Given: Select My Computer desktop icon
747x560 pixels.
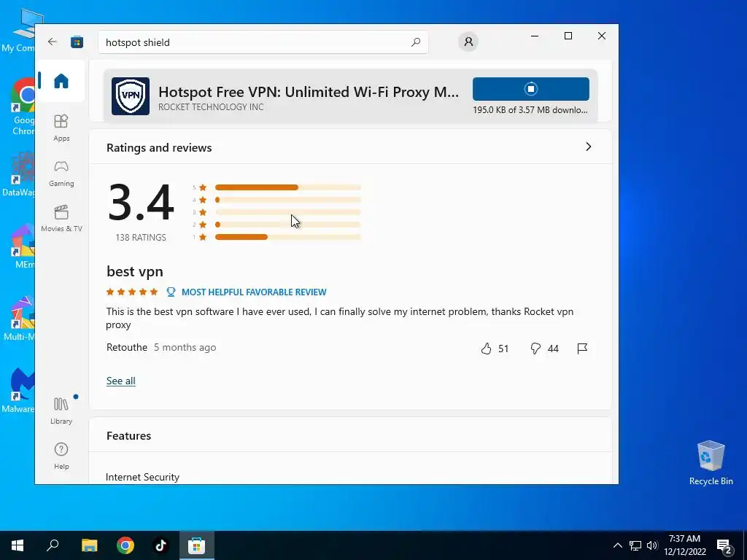Looking at the screenshot, I should pyautogui.click(x=18, y=31).
